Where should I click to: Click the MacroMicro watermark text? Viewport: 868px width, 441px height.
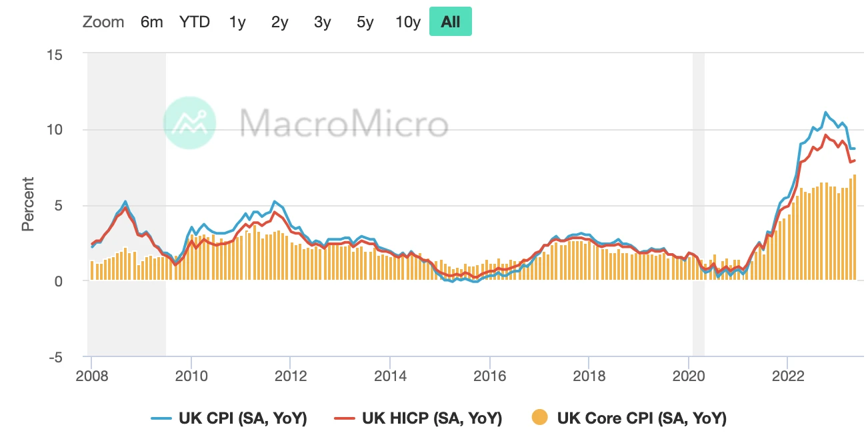[343, 124]
